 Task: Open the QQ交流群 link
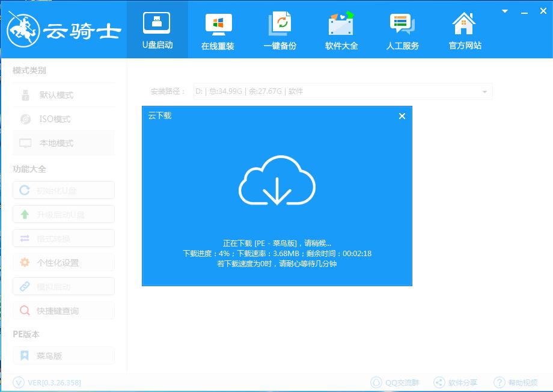coord(395,382)
